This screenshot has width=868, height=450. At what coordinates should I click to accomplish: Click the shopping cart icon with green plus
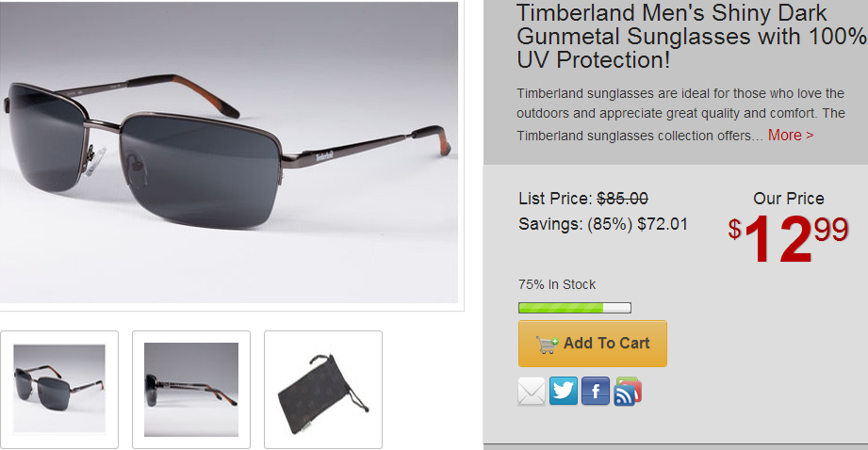[547, 344]
